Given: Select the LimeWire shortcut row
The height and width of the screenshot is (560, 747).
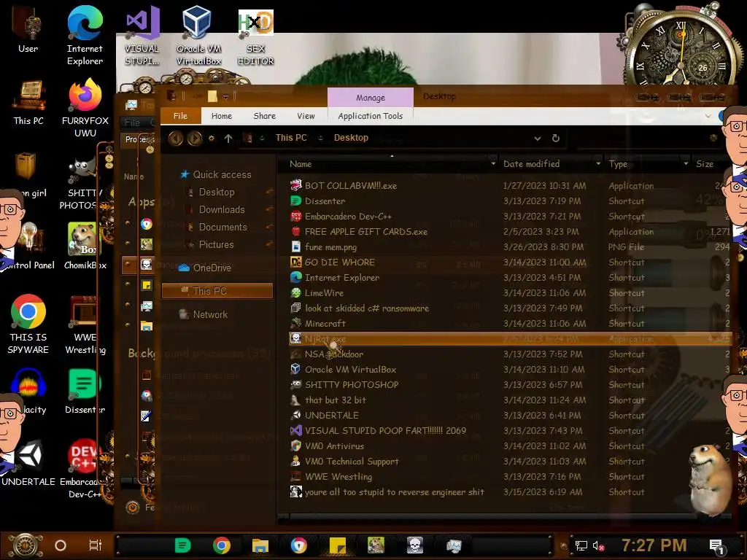Looking at the screenshot, I should [510, 293].
